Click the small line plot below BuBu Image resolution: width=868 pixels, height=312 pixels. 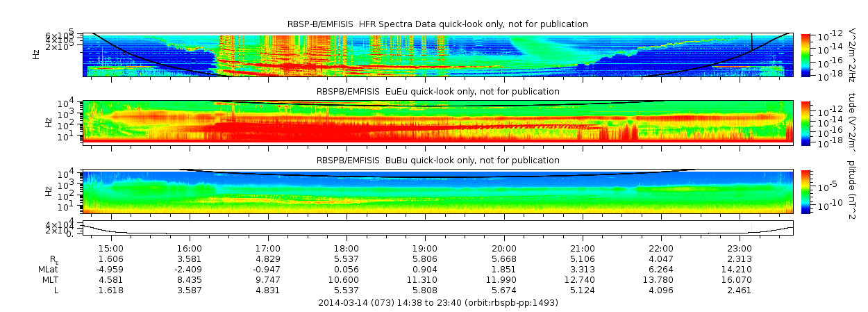(x=437, y=229)
